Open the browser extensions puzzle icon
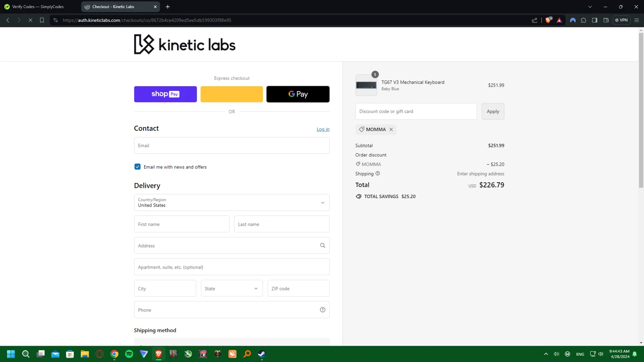This screenshot has width=644, height=362. click(x=583, y=20)
